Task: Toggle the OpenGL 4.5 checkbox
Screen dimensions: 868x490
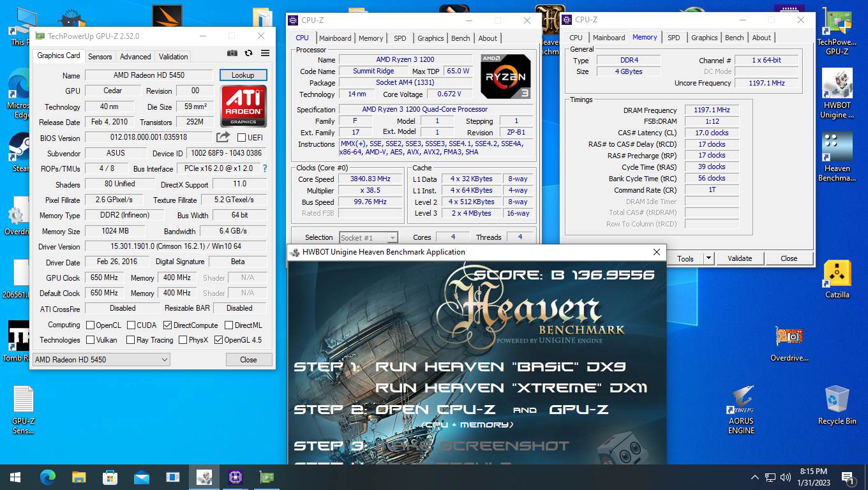Action: coord(218,340)
